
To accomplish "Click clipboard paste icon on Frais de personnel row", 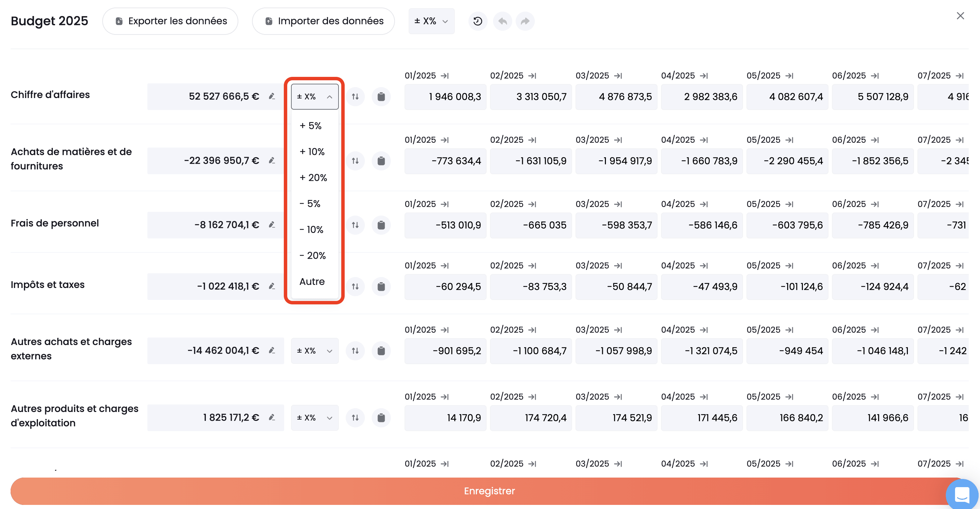I will (381, 225).
